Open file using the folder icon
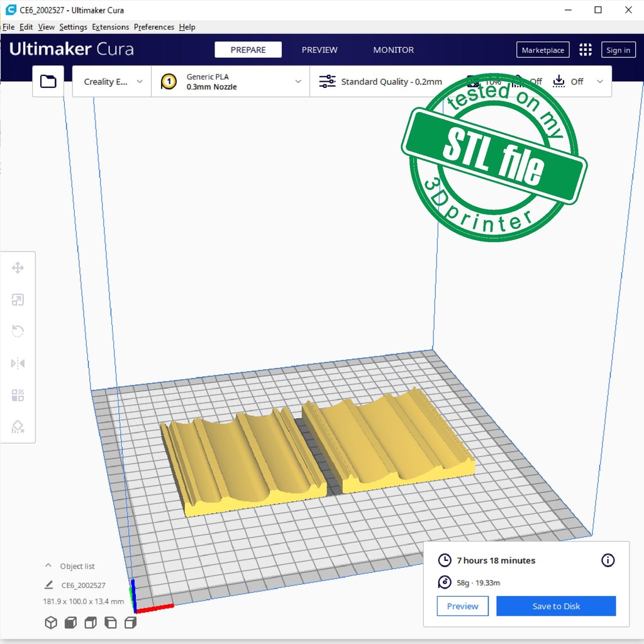Screen dimensions: 644x644 pyautogui.click(x=48, y=81)
